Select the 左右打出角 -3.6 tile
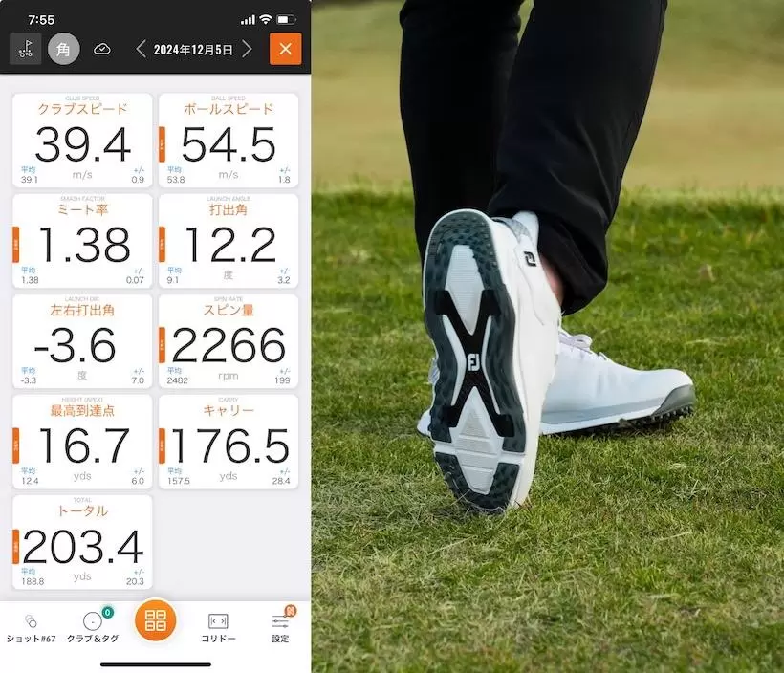The height and width of the screenshot is (673, 784). (x=82, y=341)
